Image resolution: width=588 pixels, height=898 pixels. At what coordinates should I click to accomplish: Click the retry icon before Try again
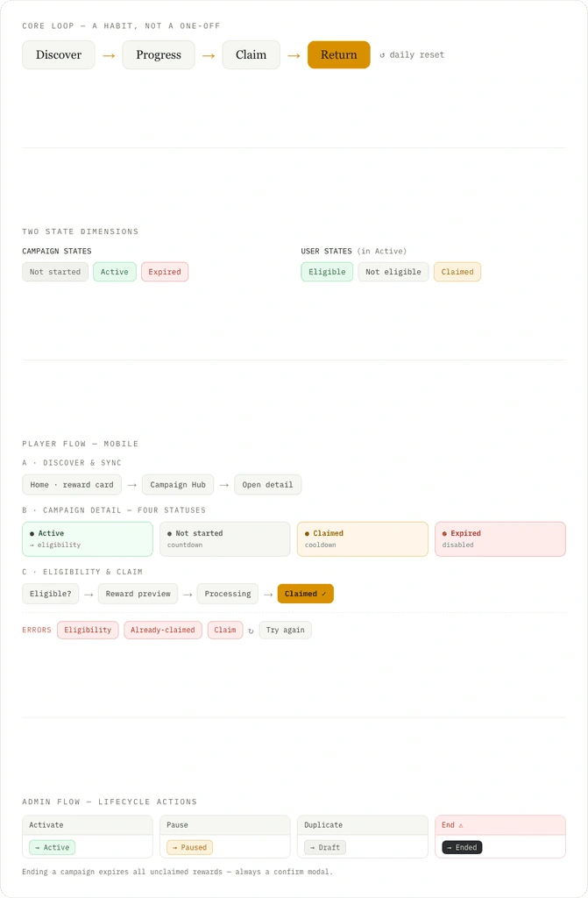[x=251, y=631]
